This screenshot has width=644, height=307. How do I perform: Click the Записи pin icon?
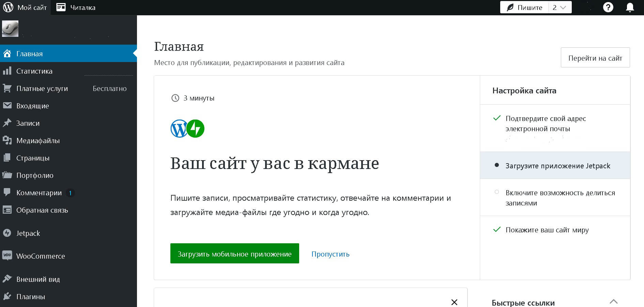coord(7,123)
